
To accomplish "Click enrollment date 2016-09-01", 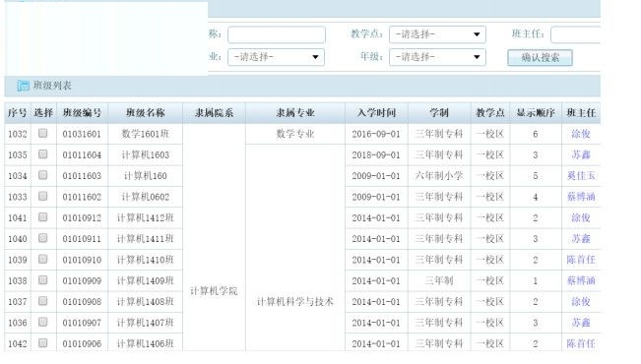I will [376, 134].
